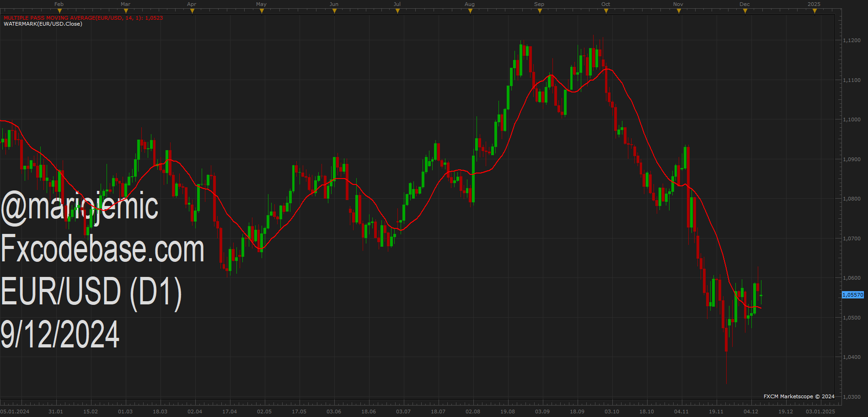Click the 1,1200 price axis label
Screen dimensions: 868x417
[852, 40]
